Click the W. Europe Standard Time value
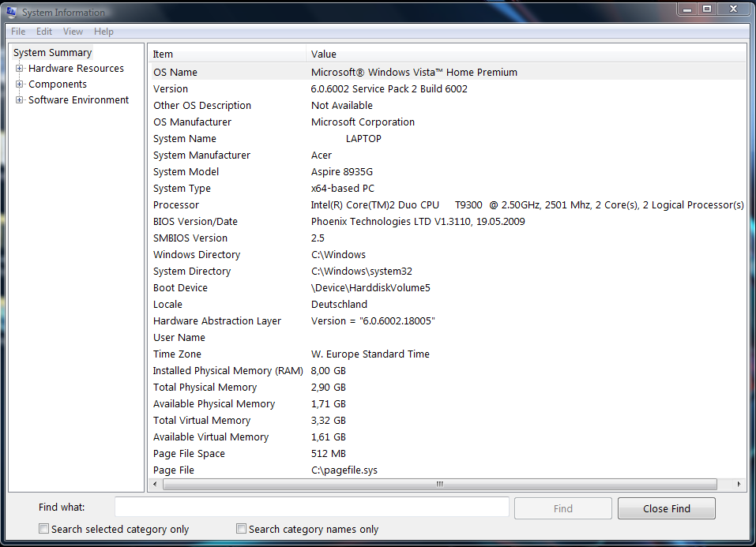The image size is (756, 547). (370, 354)
